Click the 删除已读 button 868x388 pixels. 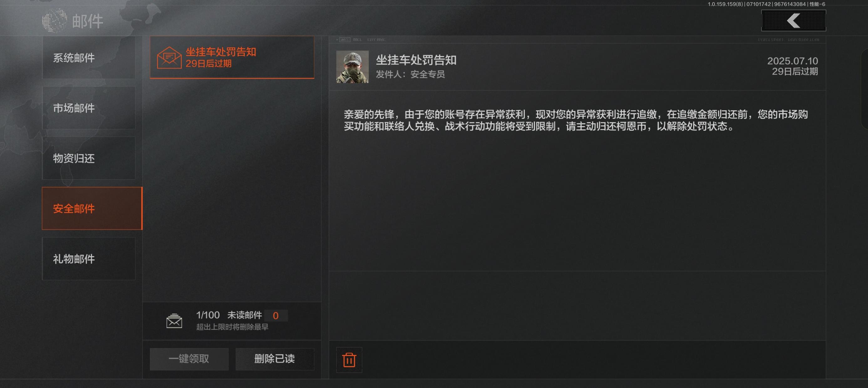point(275,359)
